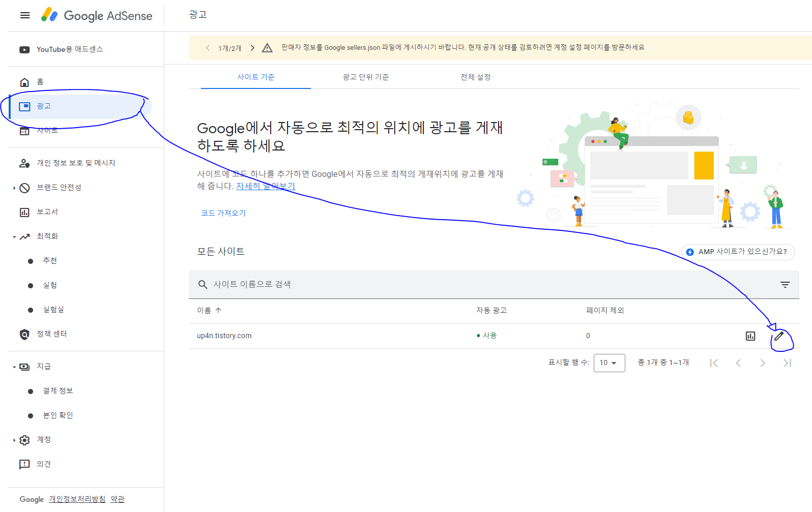Go to first page of table
Screen dimensions: 812x512
[714, 363]
